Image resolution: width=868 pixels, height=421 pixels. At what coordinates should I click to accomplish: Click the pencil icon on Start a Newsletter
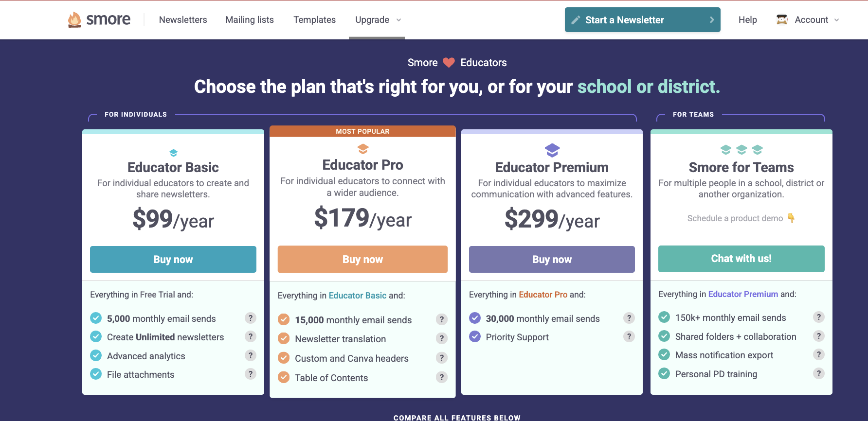576,20
